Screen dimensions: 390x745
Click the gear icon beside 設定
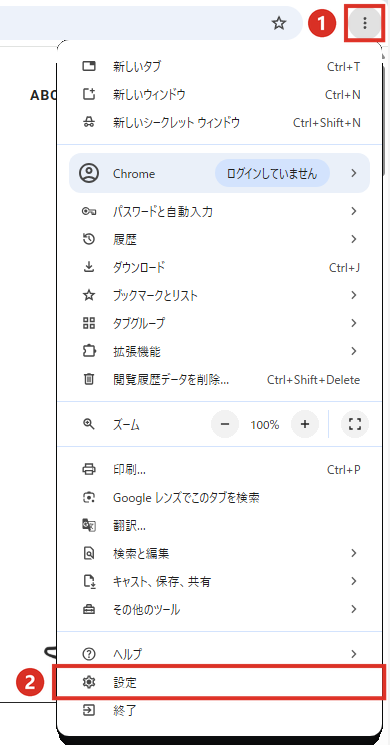[89, 683]
